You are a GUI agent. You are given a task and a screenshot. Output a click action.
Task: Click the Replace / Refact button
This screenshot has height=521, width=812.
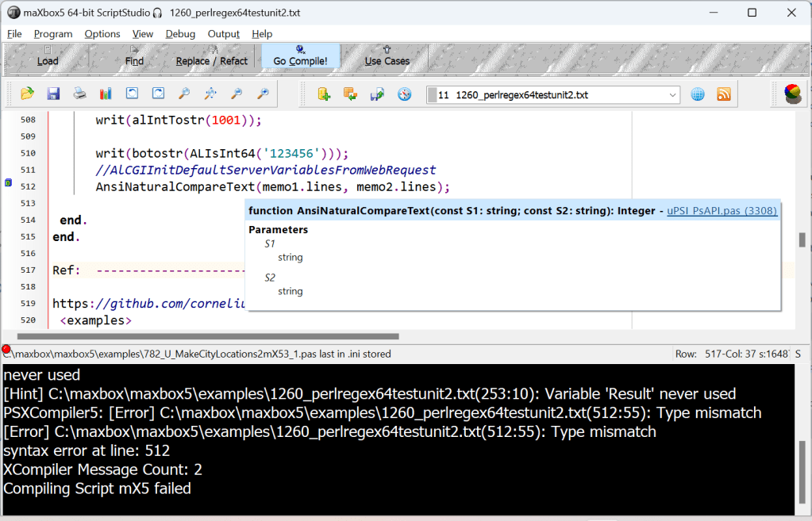tap(211, 56)
